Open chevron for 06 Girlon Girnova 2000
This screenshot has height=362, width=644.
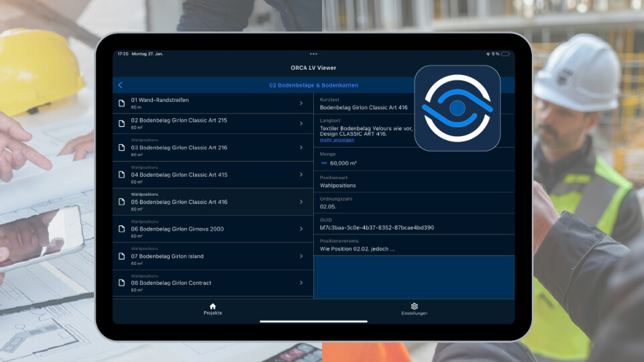click(x=301, y=229)
